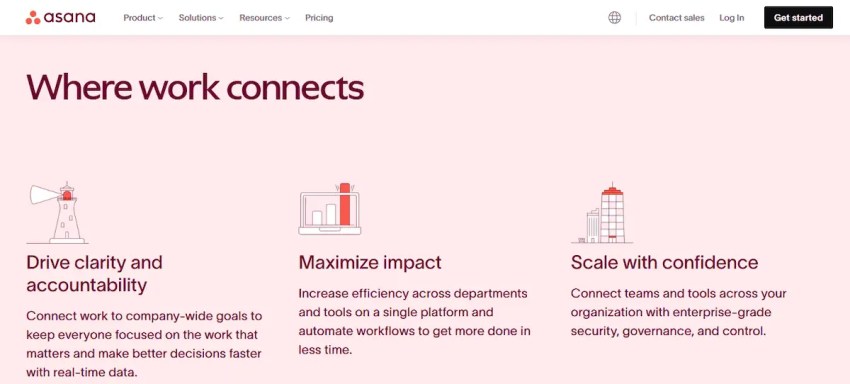
Task: Click the chevron beside Resources
Action: pyautogui.click(x=287, y=18)
